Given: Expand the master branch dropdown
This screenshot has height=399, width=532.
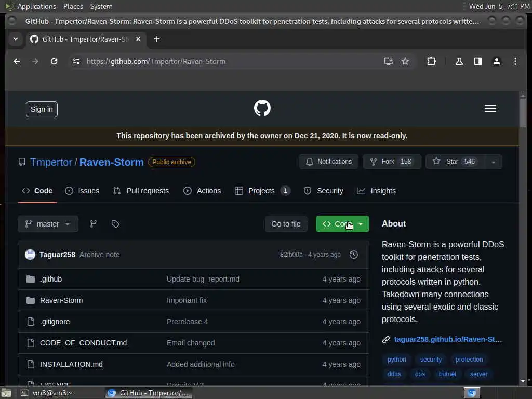Looking at the screenshot, I should (48, 224).
